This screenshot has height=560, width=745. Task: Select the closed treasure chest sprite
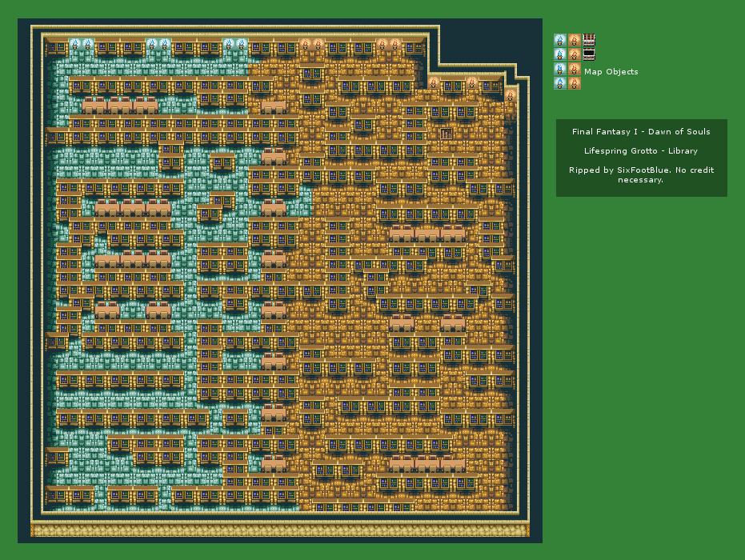click(589, 40)
